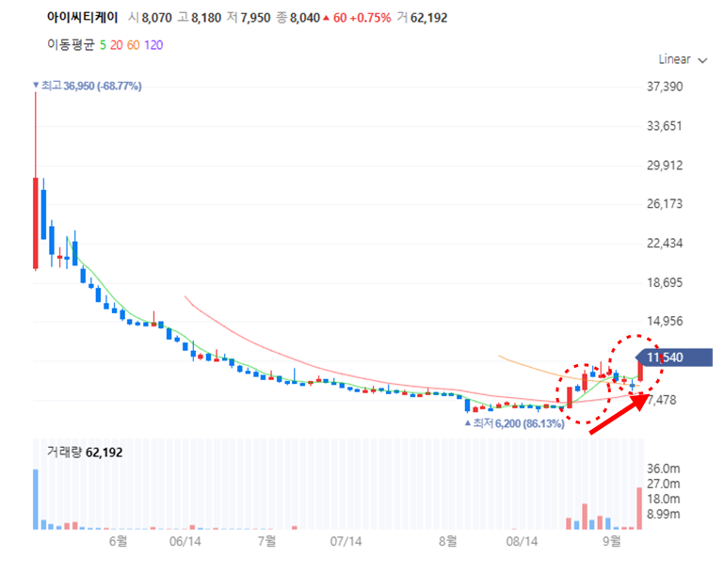This screenshot has width=724, height=588.
Task: Click the 11,540 current price tag
Action: click(x=674, y=358)
